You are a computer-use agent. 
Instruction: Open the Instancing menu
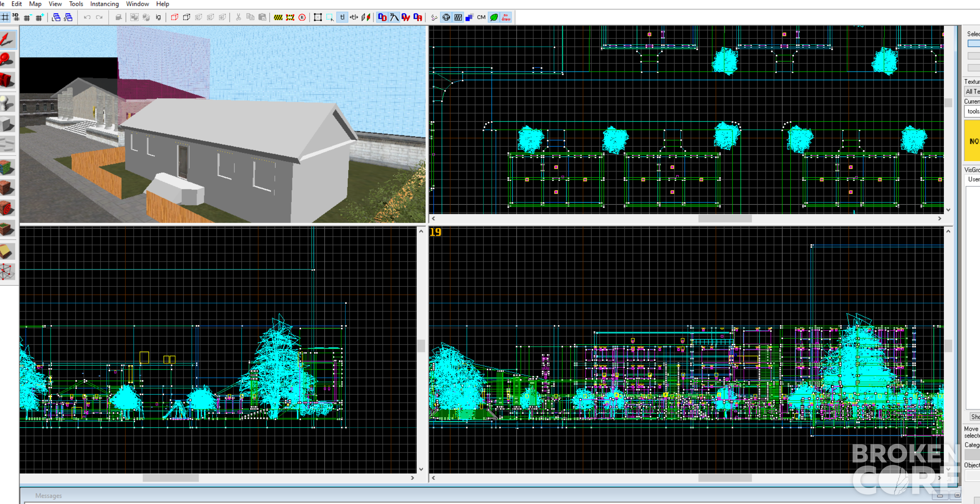(x=104, y=4)
